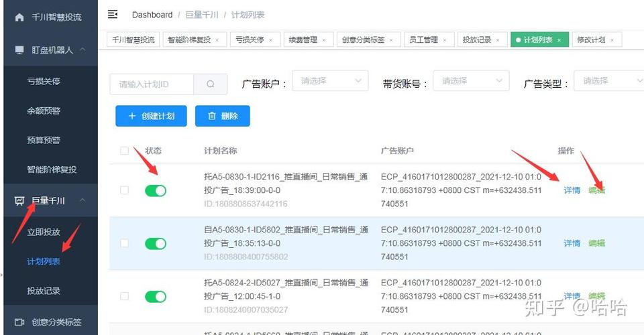Image resolution: width=644 pixels, height=335 pixels.
Task: Click the 计划名称 column header
Action: pyautogui.click(x=221, y=151)
